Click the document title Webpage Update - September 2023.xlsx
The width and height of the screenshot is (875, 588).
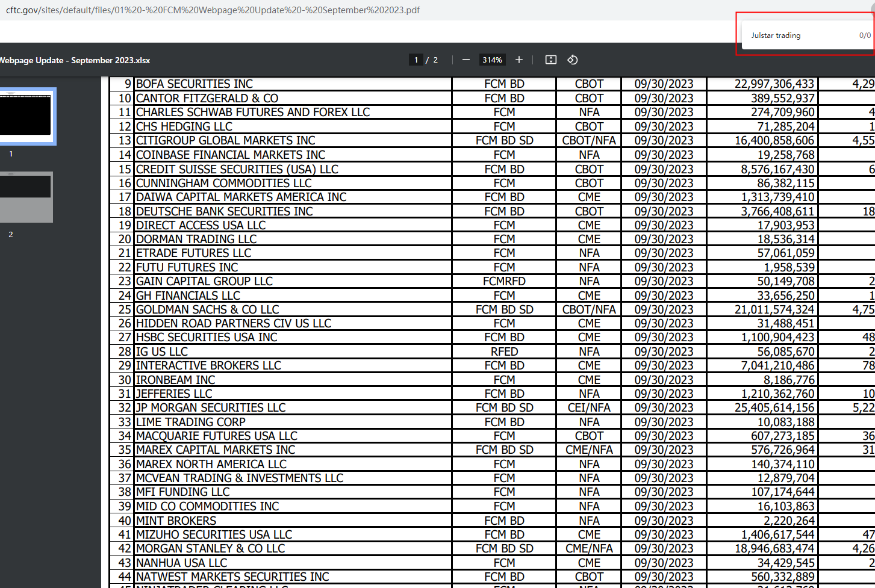(x=75, y=60)
